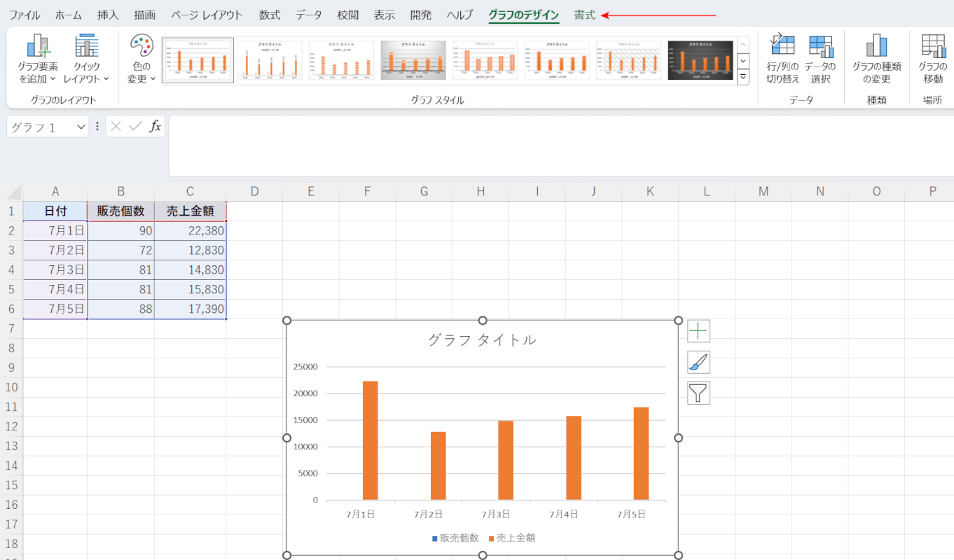Viewport: 954px width, 560px height.
Task: Click the 25000 axis label in chart
Action: tap(305, 367)
